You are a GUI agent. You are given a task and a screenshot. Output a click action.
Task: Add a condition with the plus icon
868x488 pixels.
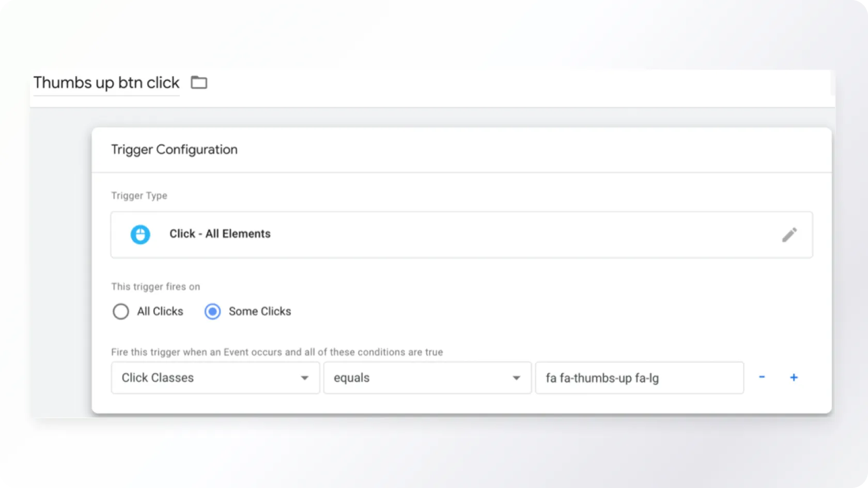click(794, 377)
